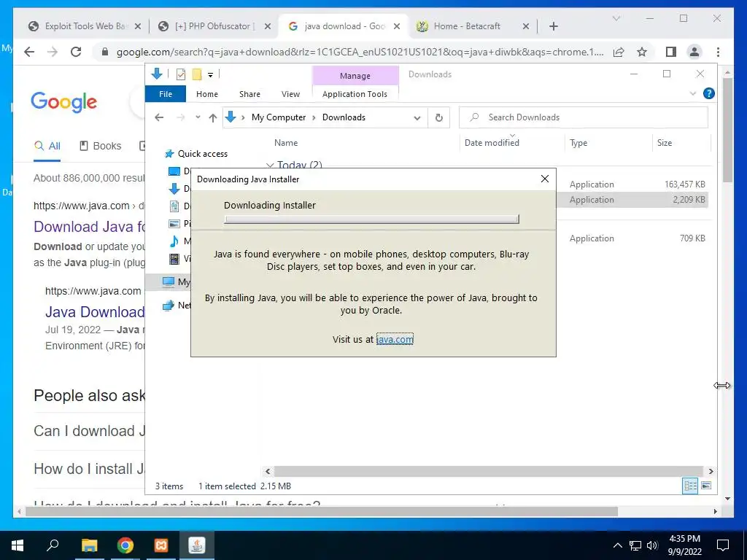Collapse the Today (2) group

pyautogui.click(x=270, y=166)
